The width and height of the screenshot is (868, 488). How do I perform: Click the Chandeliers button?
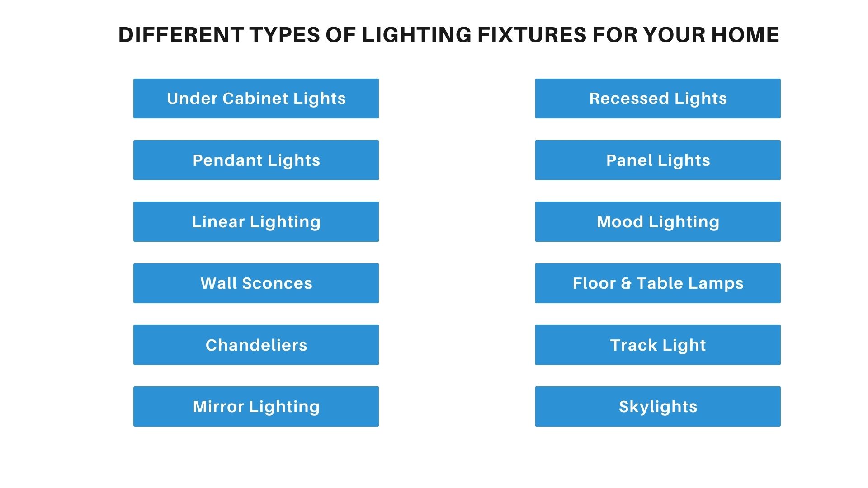click(x=256, y=345)
